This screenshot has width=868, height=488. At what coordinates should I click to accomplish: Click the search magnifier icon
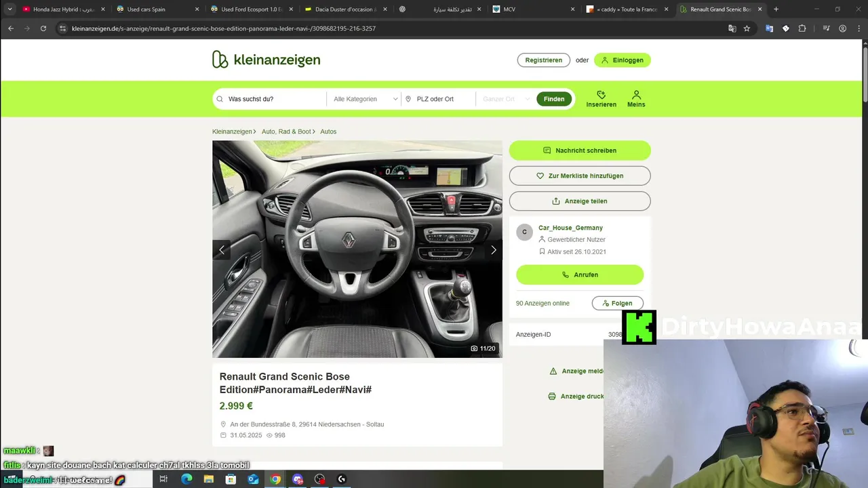coord(220,99)
